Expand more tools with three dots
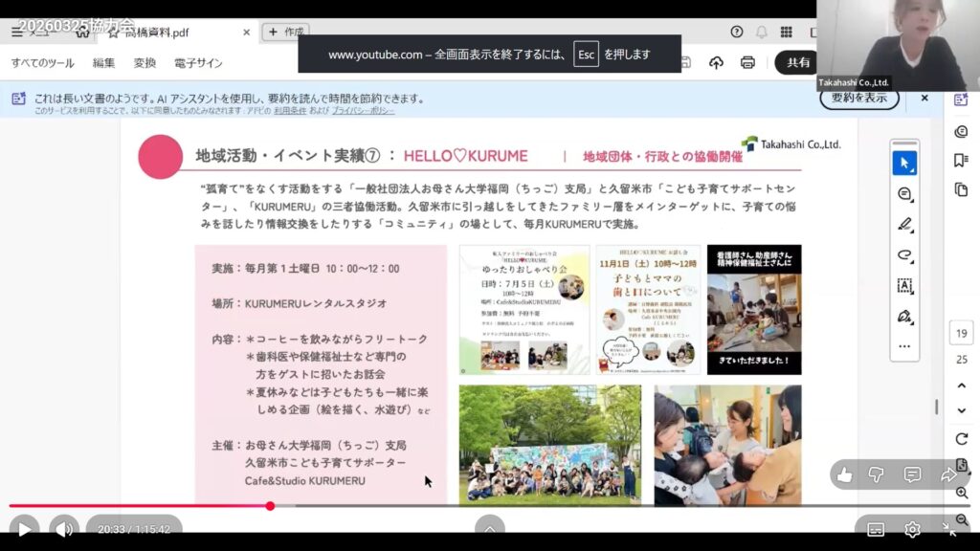 [904, 346]
